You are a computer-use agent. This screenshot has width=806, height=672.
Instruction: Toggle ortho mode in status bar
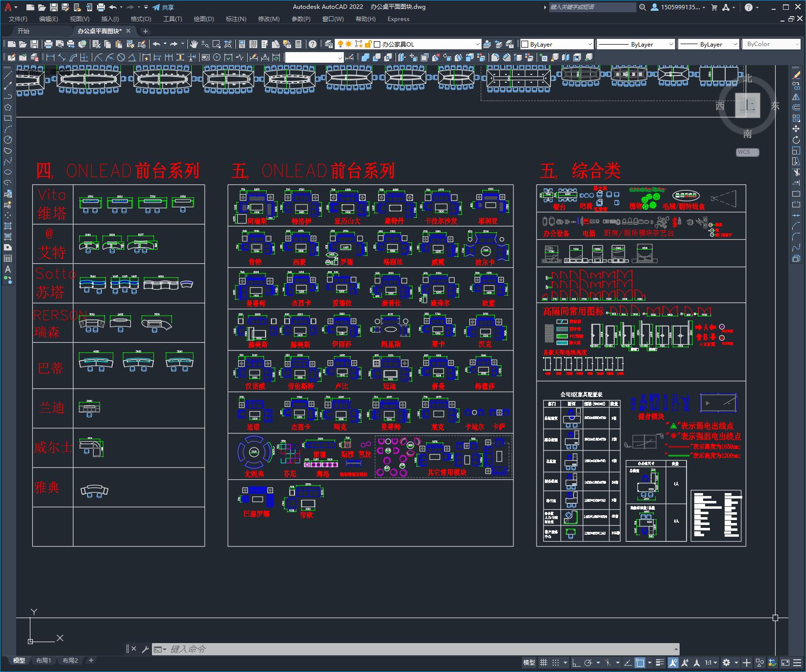pyautogui.click(x=576, y=663)
